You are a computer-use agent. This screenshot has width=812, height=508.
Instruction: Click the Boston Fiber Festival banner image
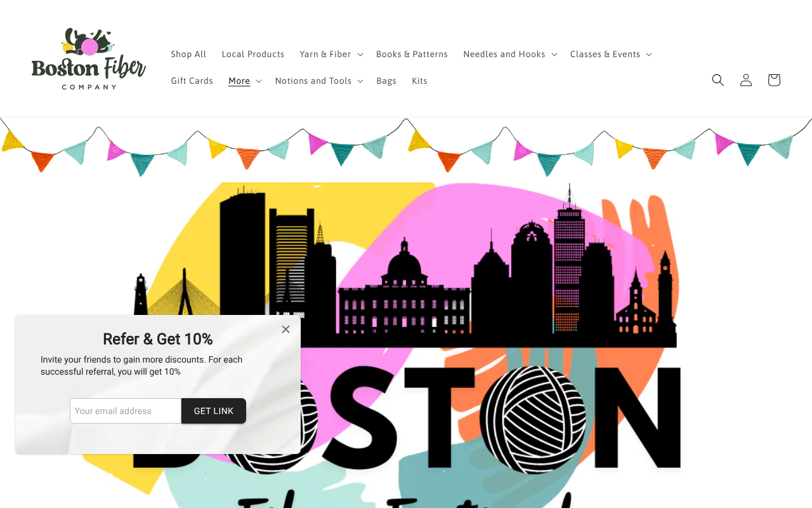click(482, 317)
